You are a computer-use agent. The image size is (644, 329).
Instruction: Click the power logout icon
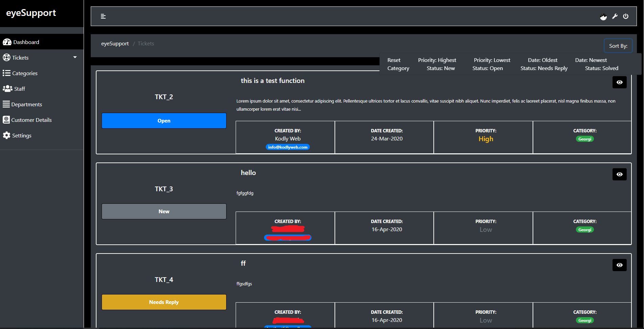(x=626, y=16)
